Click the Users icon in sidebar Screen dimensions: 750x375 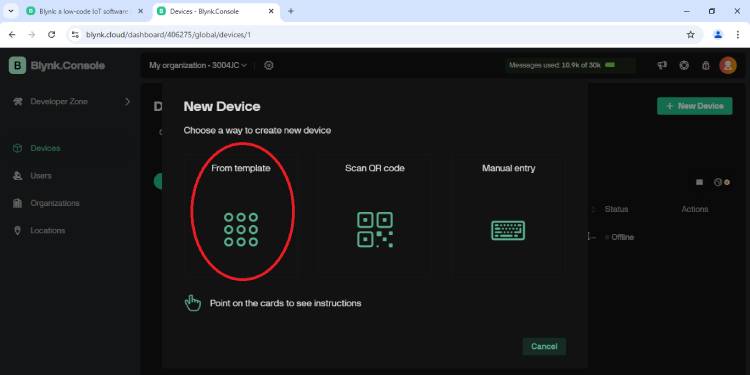coord(18,176)
